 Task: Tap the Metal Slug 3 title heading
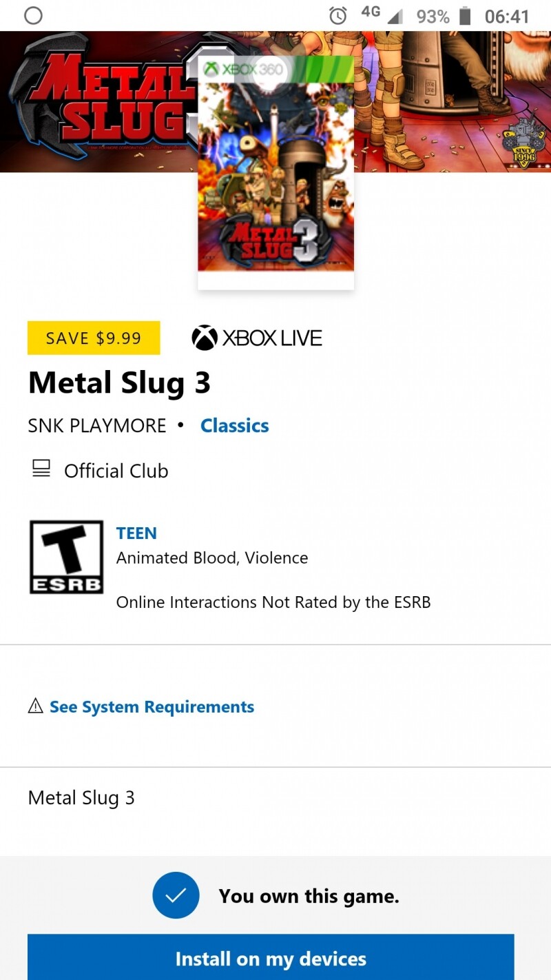point(119,382)
